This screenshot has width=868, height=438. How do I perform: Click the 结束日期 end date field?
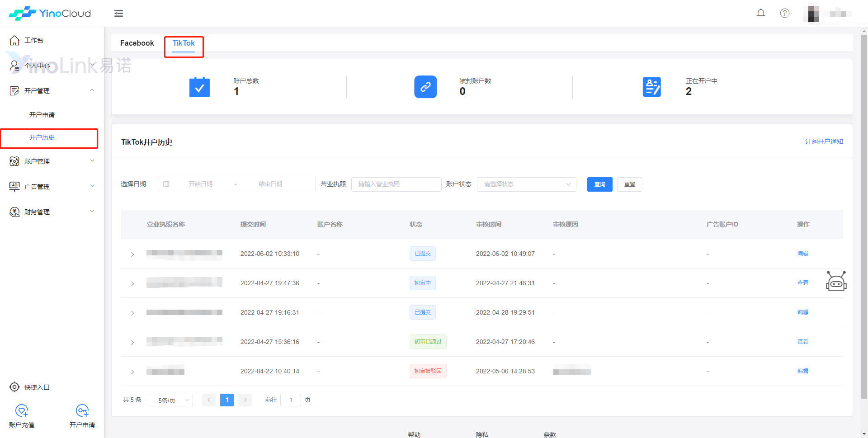(x=270, y=184)
